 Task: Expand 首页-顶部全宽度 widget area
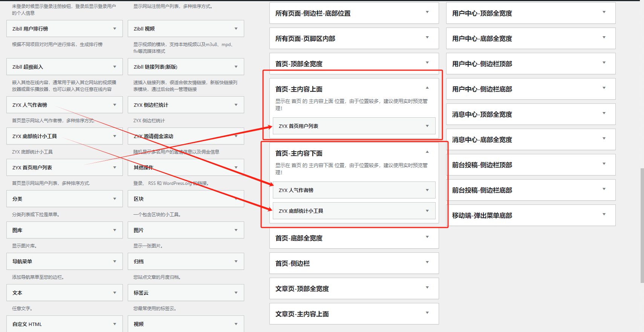point(427,63)
